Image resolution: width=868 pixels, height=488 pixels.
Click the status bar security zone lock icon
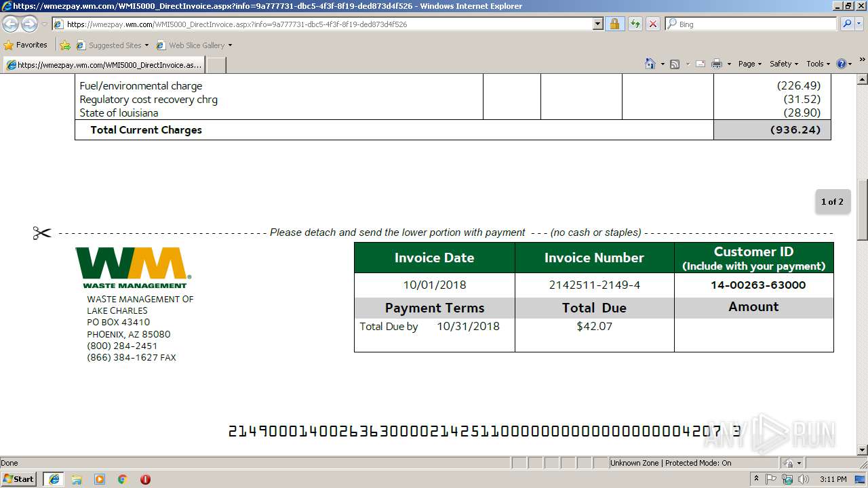click(789, 463)
